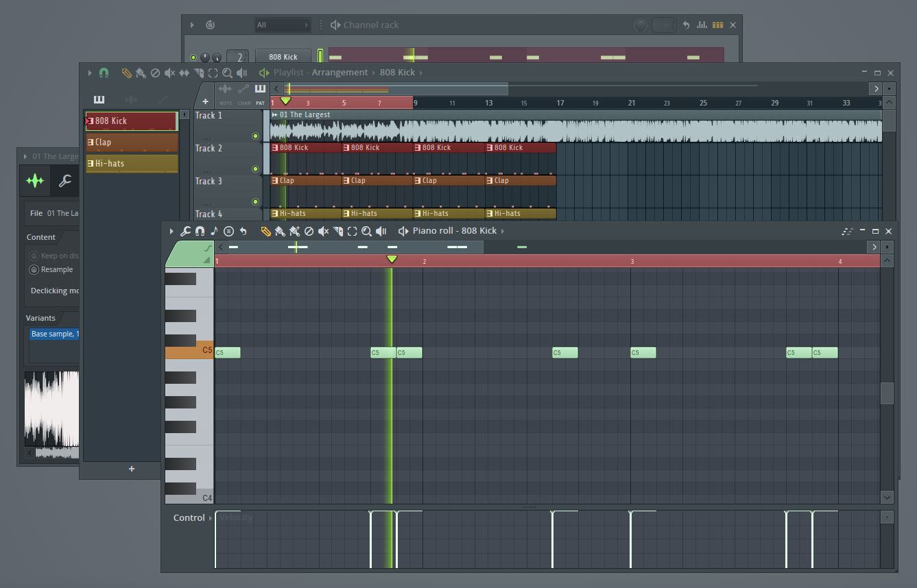Open the All filter dropdown in the Channel rack
This screenshot has width=917, height=588.
click(283, 25)
